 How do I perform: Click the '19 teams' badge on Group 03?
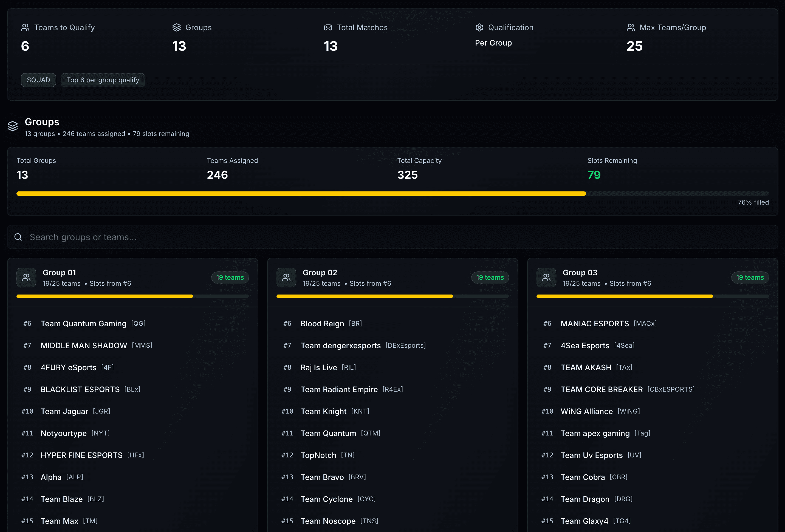[x=750, y=277]
